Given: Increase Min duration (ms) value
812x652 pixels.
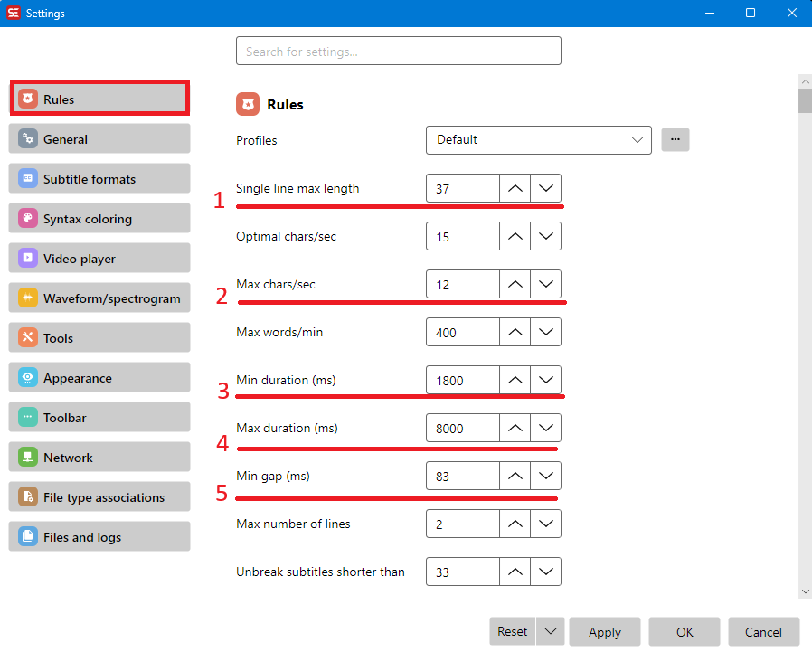Looking at the screenshot, I should click(515, 380).
